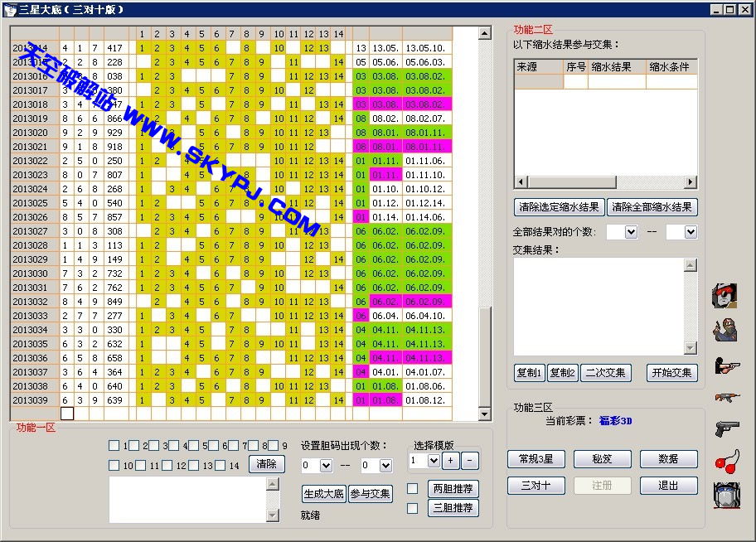Click the 生成大底 button
The image size is (756, 542).
(x=323, y=494)
